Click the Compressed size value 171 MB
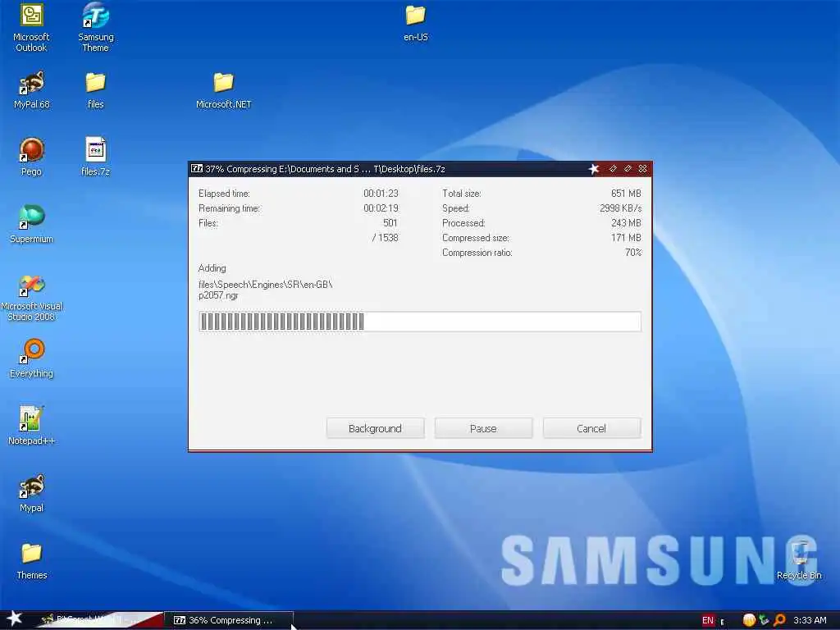This screenshot has height=630, width=840. [626, 238]
